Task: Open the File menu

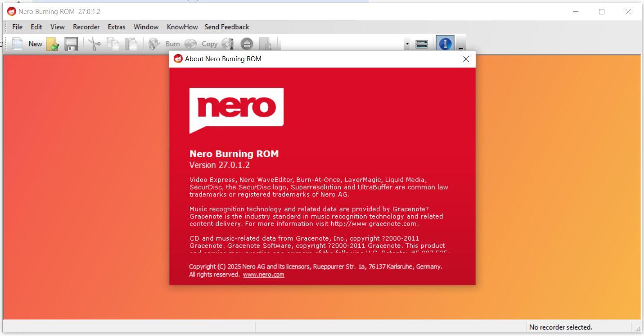Action: [17, 27]
